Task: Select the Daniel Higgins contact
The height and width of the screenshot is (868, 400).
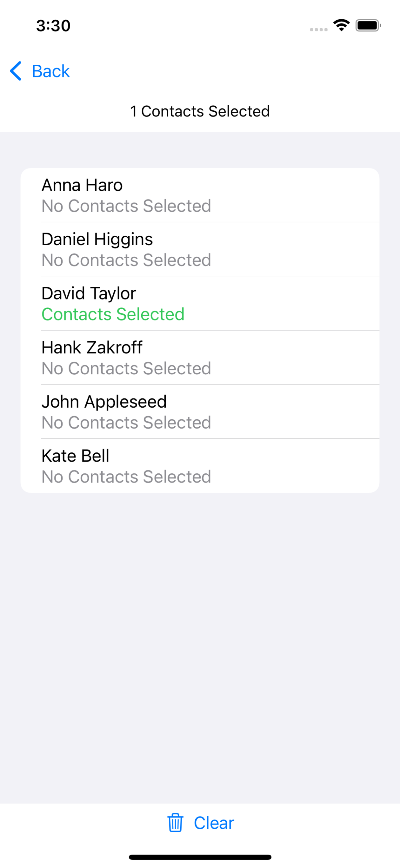Action: (x=200, y=249)
